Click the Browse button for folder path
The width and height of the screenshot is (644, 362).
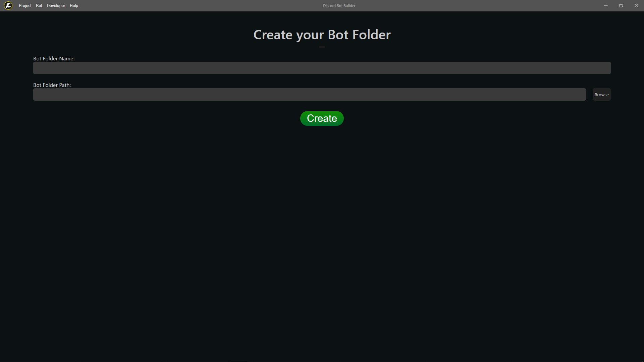coord(601,95)
